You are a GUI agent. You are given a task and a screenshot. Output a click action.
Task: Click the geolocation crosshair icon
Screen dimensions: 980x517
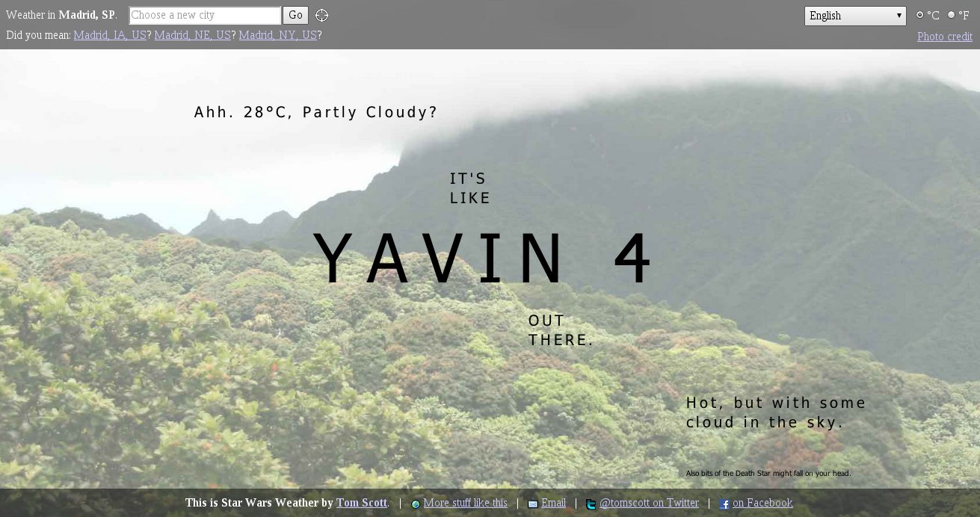pyautogui.click(x=321, y=16)
